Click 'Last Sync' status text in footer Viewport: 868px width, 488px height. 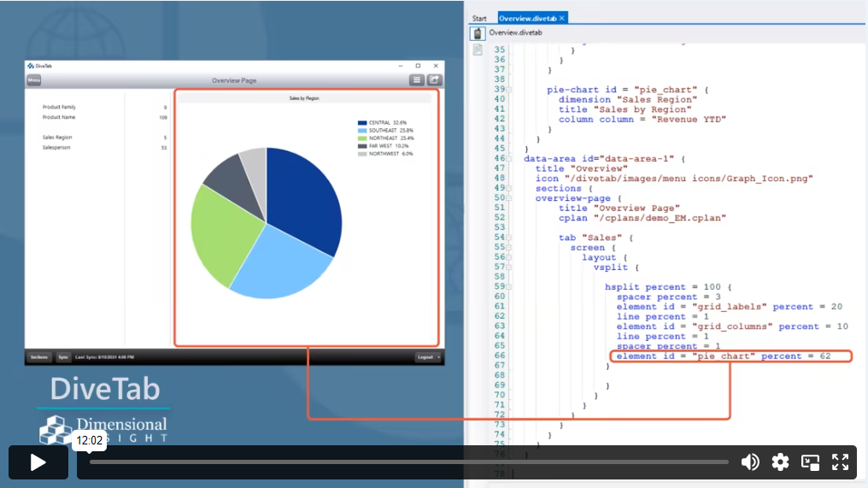(104, 357)
